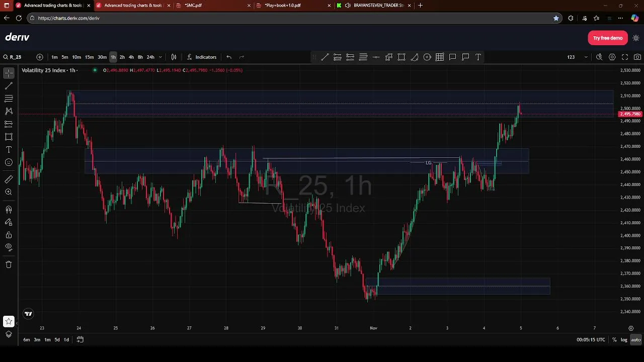Select the zoom in tool in sidebar
This screenshot has height=362, width=644.
pos(9,192)
